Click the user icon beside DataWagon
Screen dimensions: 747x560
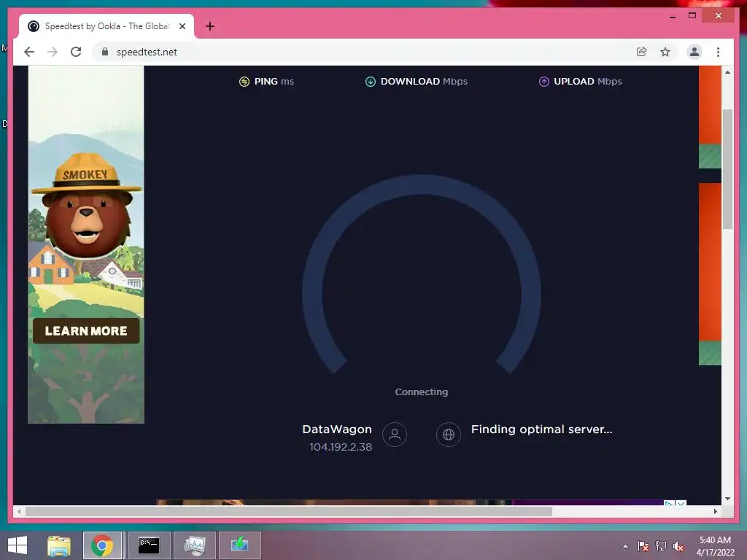tap(395, 435)
